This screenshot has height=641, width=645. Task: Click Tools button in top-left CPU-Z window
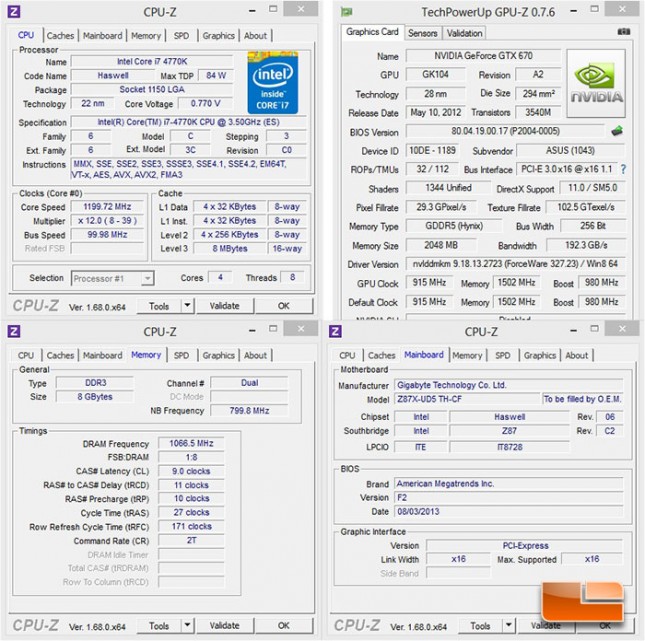coord(159,306)
